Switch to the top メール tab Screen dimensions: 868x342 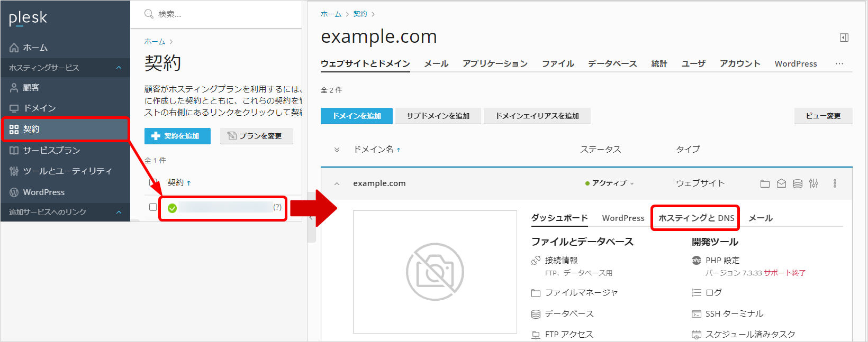point(436,63)
